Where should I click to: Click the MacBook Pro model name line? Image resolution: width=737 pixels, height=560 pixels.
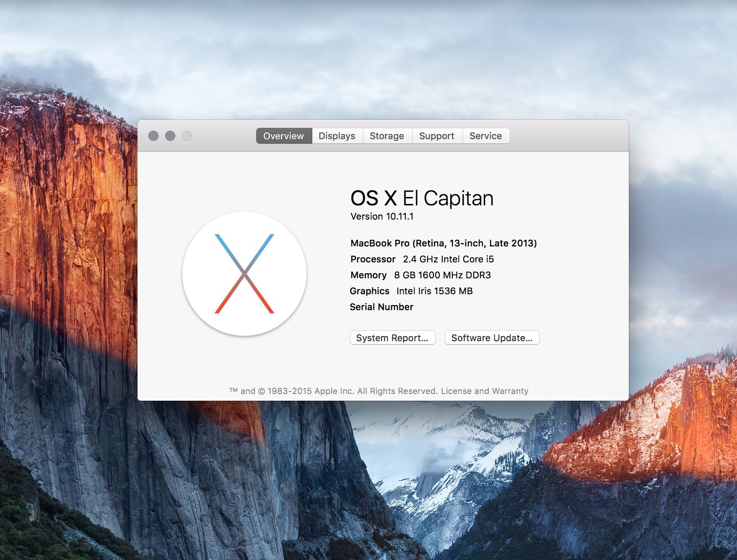coord(444,244)
